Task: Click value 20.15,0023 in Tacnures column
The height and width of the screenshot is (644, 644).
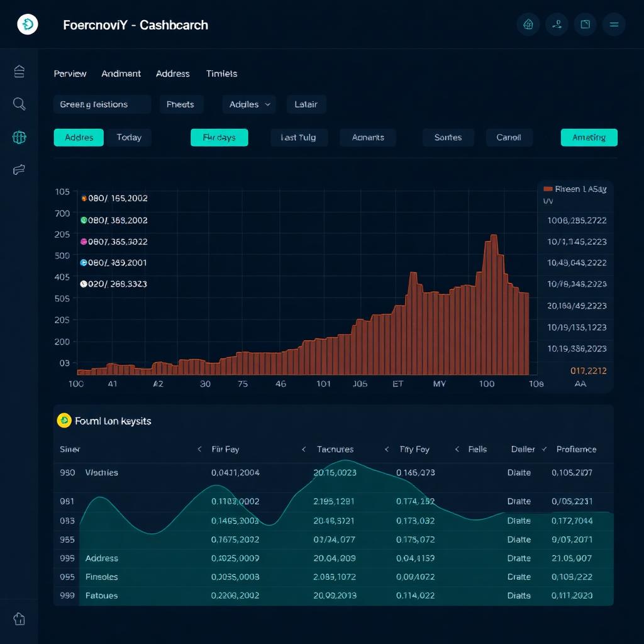Action: [335, 473]
